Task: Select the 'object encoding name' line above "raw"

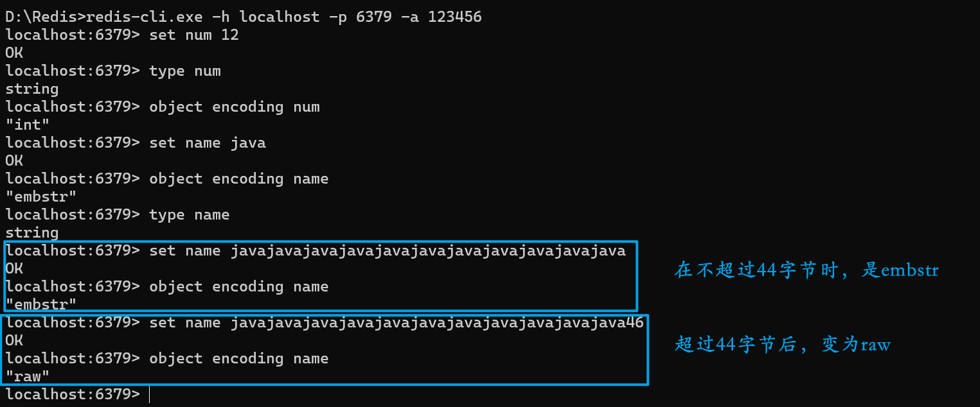Action: [x=167, y=359]
